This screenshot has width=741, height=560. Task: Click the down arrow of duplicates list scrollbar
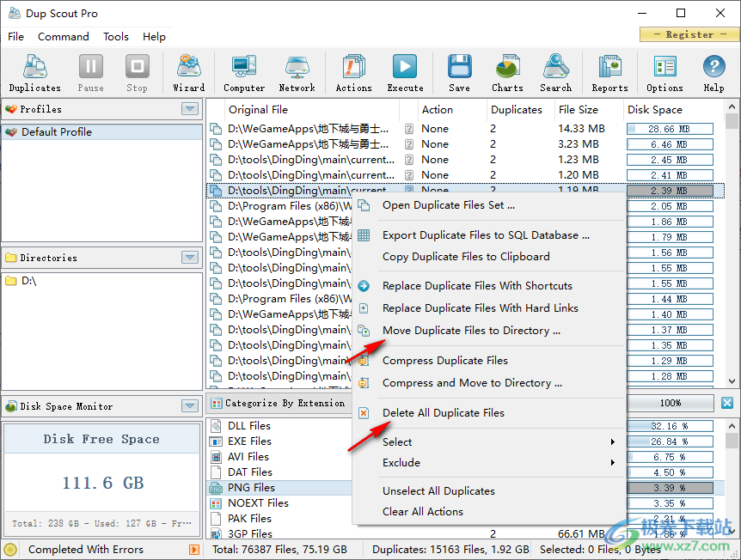732,381
